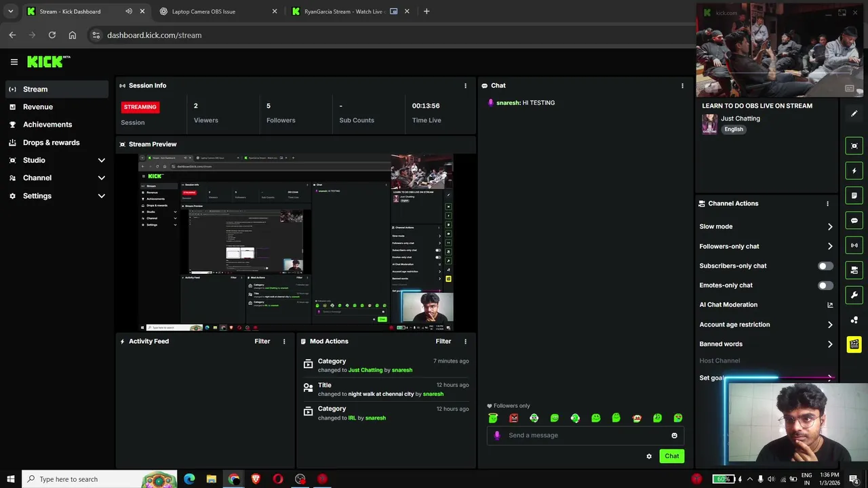The width and height of the screenshot is (868, 488).
Task: Open the browser tab search dropdown arrow
Action: pyautogui.click(x=10, y=12)
